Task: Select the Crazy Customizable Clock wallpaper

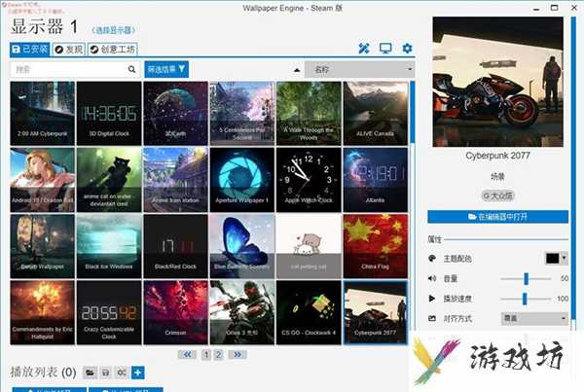Action: (x=109, y=312)
